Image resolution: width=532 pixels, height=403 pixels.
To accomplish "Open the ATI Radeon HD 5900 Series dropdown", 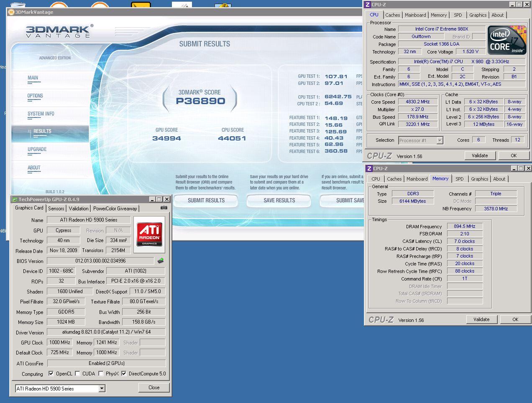I will click(102, 389).
